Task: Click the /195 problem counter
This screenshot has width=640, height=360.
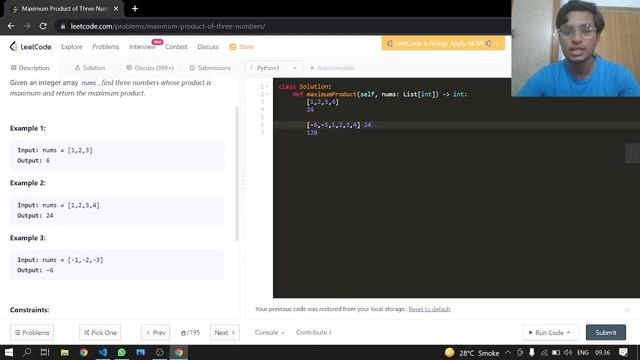Action: tap(190, 333)
